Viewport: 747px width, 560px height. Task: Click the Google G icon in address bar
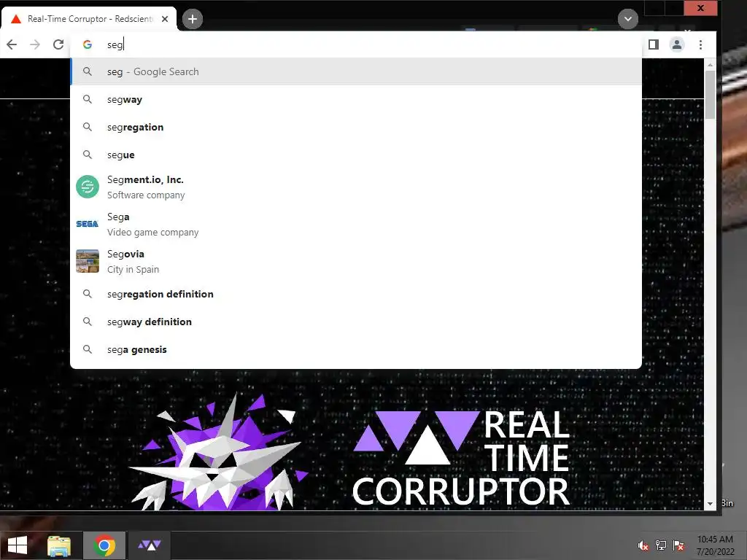pyautogui.click(x=88, y=44)
